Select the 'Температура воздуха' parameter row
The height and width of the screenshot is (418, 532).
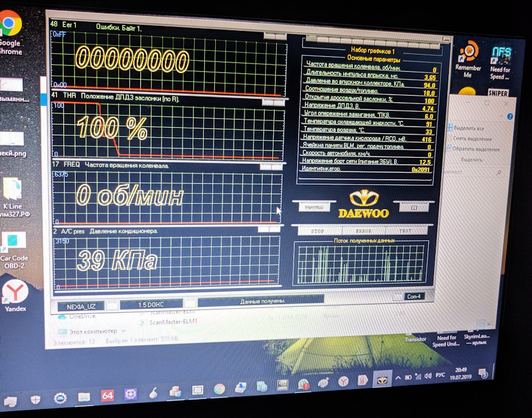point(368,130)
